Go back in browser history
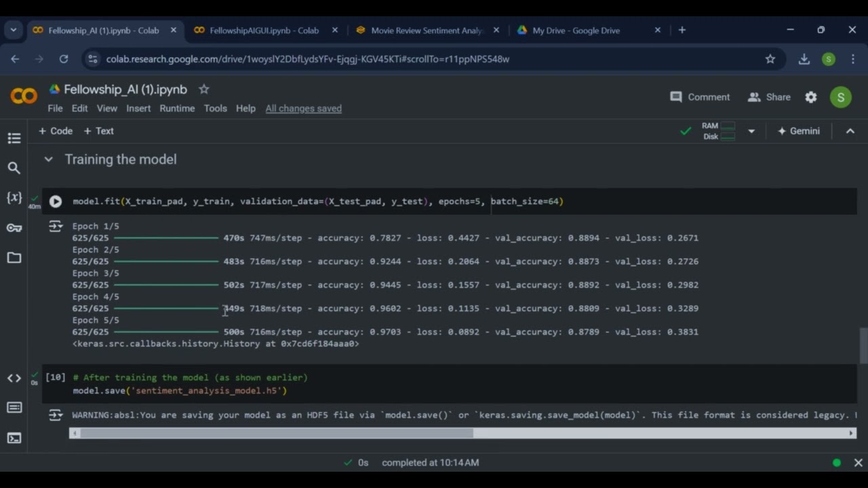The image size is (868, 488). 15,59
